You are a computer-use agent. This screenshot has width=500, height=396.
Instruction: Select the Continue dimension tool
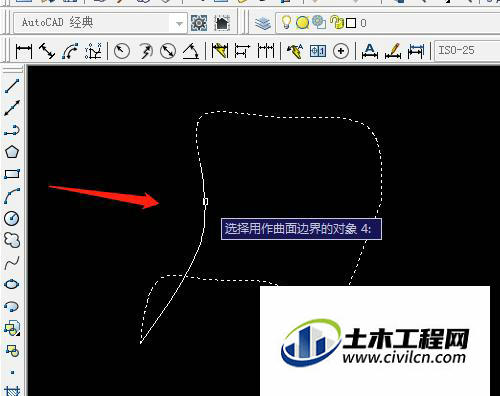[x=266, y=51]
